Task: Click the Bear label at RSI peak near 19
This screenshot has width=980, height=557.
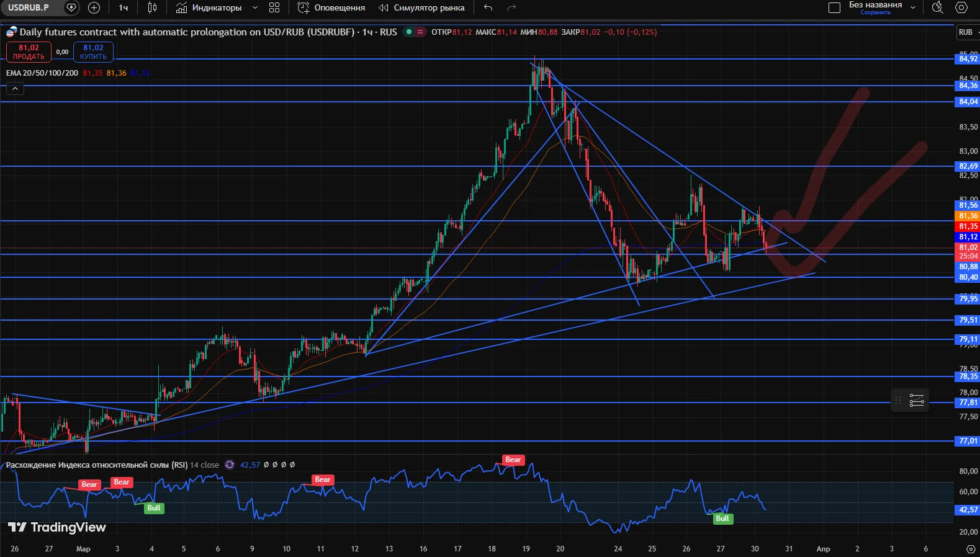Action: [513, 460]
